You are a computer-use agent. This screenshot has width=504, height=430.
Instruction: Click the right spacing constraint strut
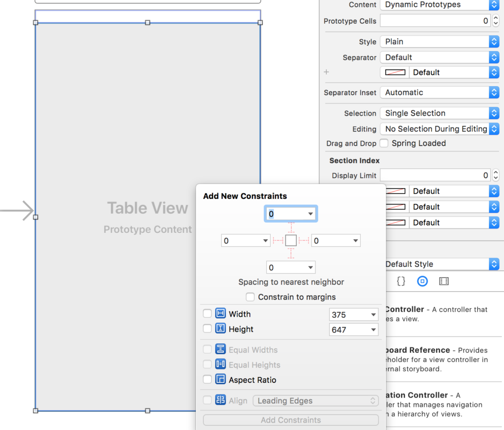[304, 240]
